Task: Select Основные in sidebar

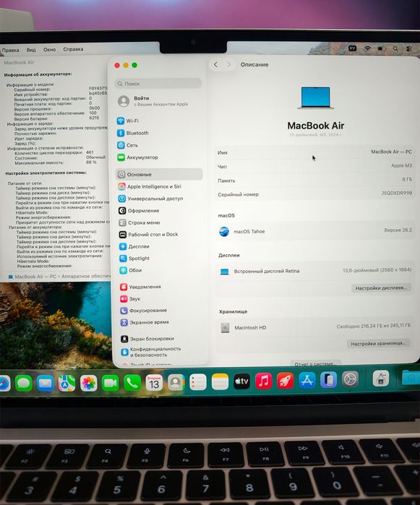Action: tap(159, 174)
